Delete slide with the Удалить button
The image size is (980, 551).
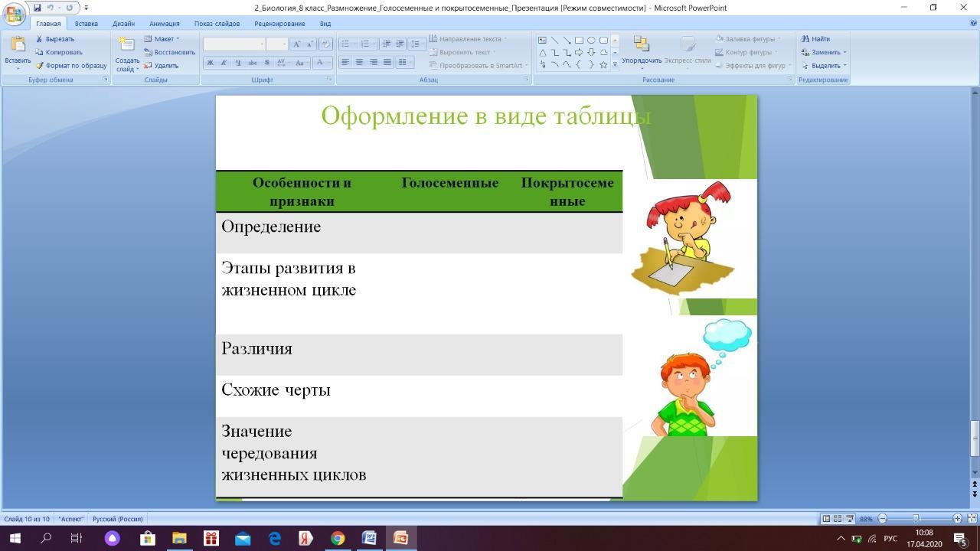(x=161, y=66)
